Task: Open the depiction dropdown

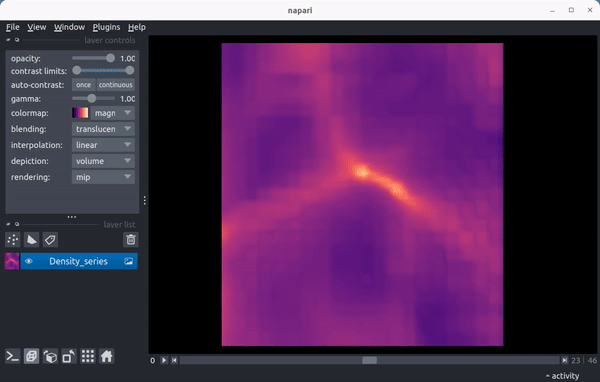Action: tap(103, 161)
